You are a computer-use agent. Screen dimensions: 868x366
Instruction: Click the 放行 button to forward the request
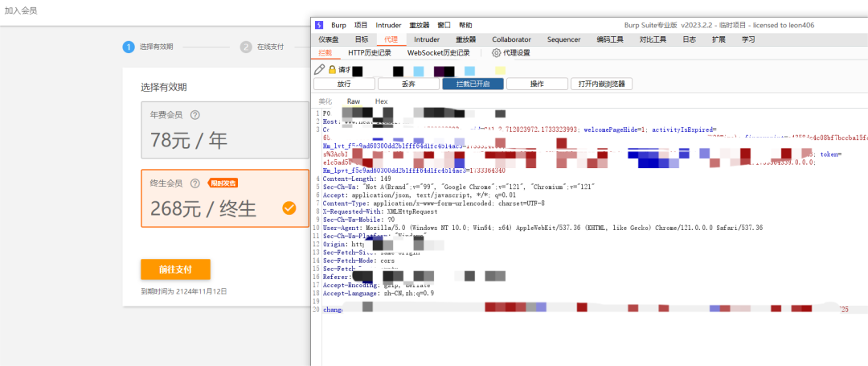[x=344, y=84]
